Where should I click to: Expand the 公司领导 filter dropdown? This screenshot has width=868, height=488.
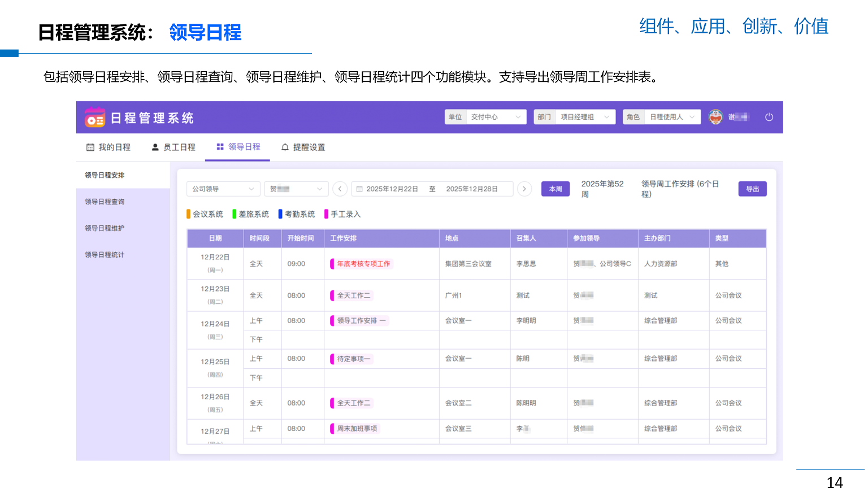click(223, 189)
